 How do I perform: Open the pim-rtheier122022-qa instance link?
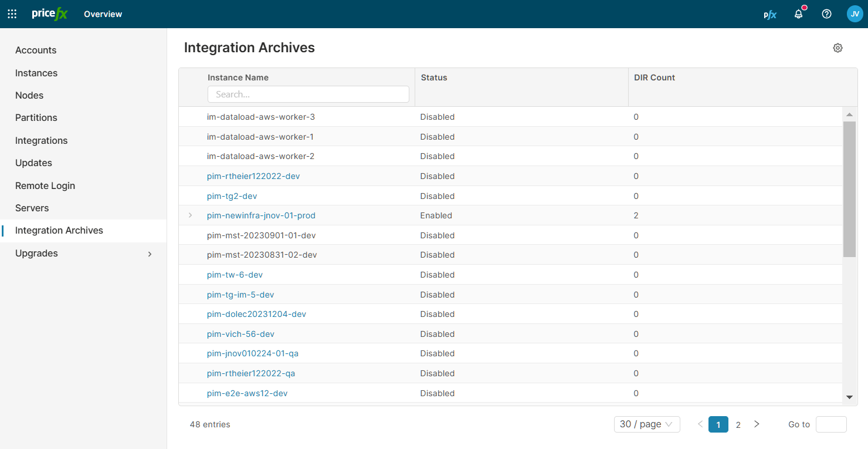pos(250,373)
